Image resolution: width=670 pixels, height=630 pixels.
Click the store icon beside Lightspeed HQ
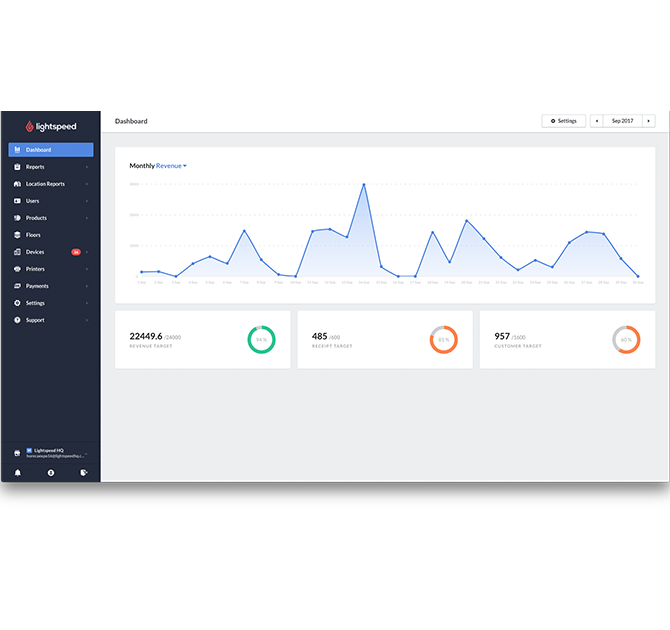[x=17, y=453]
